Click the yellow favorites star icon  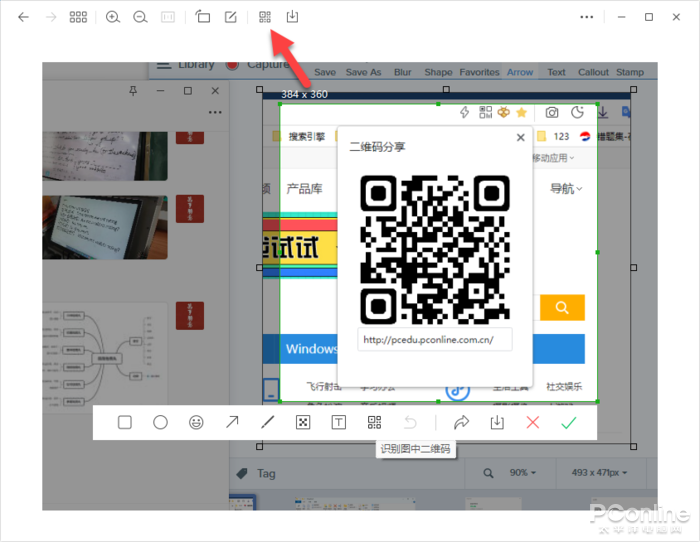click(521, 113)
